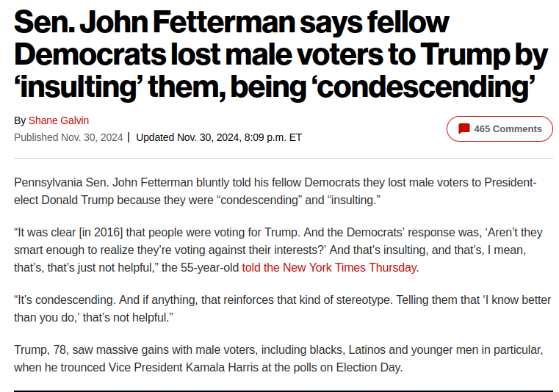
Task: Click 'Donald Trump' in the opening paragraph
Action: [78, 200]
